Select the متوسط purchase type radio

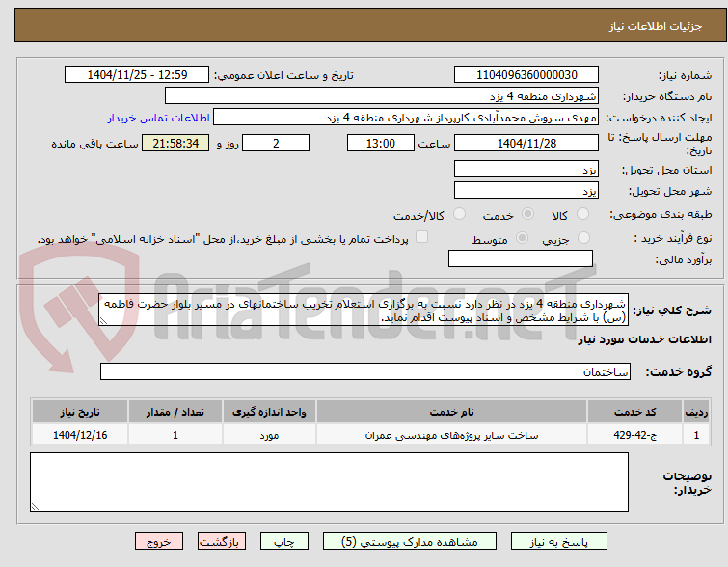[522, 238]
